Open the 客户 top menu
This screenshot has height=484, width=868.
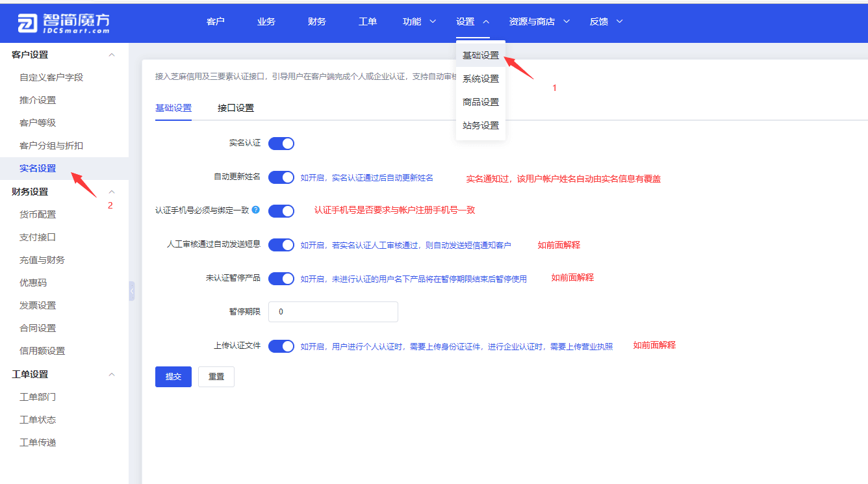216,21
